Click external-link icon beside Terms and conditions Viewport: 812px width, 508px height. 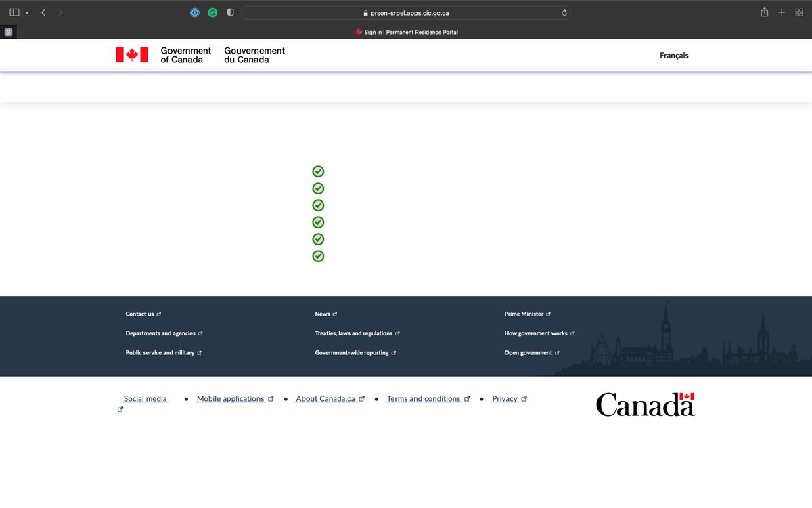pyautogui.click(x=467, y=399)
